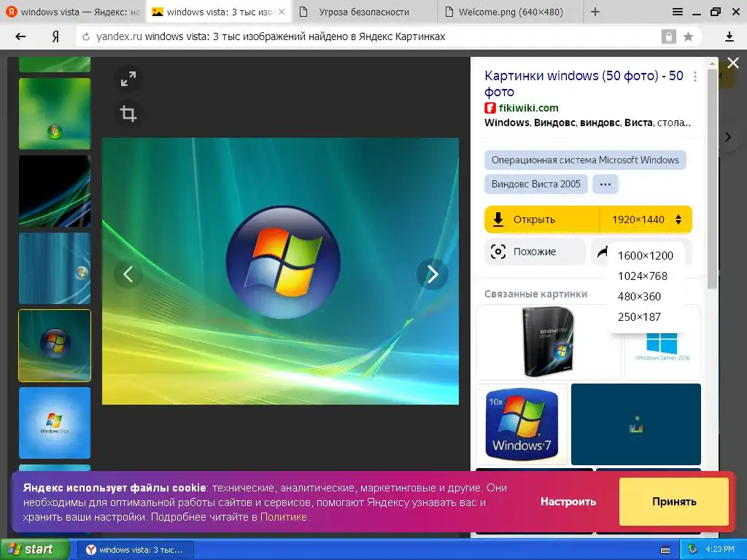
Task: Open Yandex home via the Я logo
Action: point(55,36)
